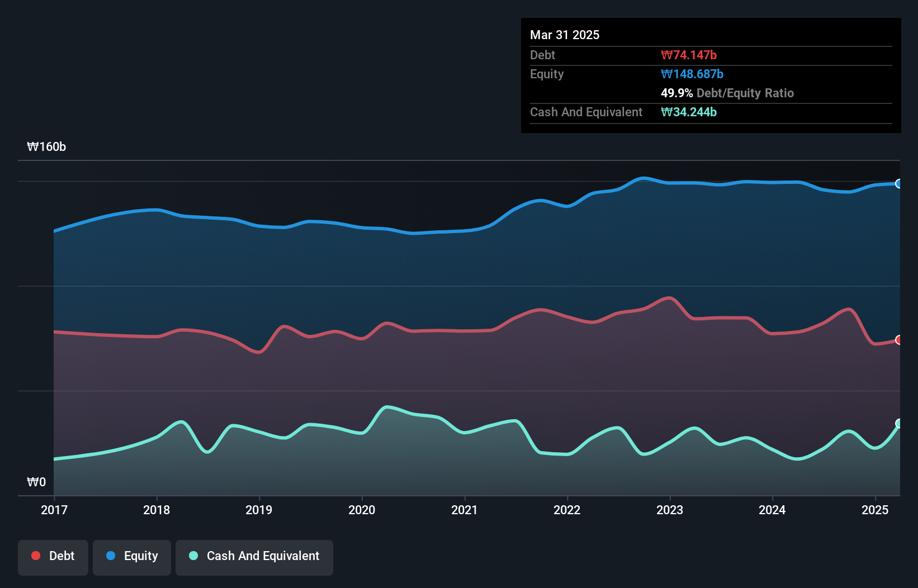Image resolution: width=918 pixels, height=588 pixels.
Task: Click the 2023 x-axis label
Action: coord(670,510)
